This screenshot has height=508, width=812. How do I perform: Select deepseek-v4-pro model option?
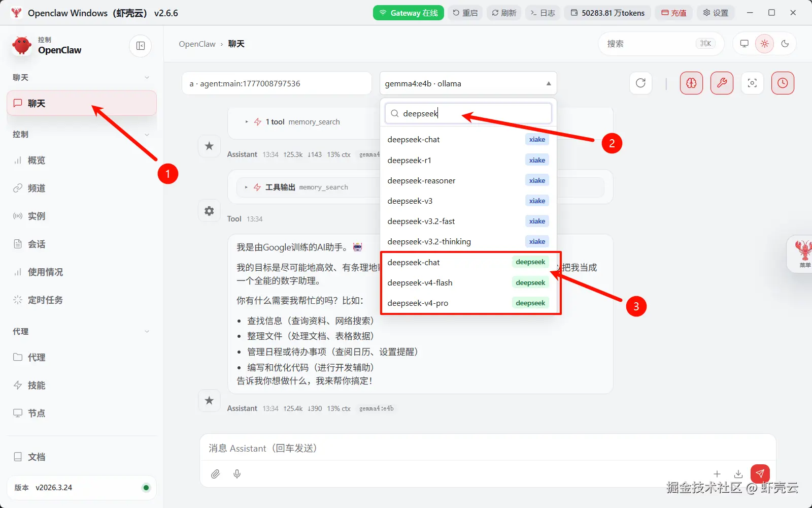coord(468,303)
